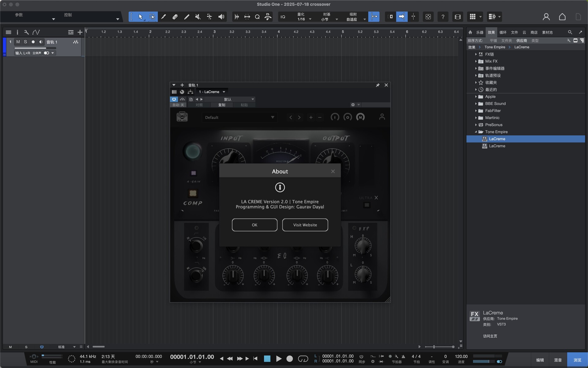Start playback with the play button

coord(278,359)
